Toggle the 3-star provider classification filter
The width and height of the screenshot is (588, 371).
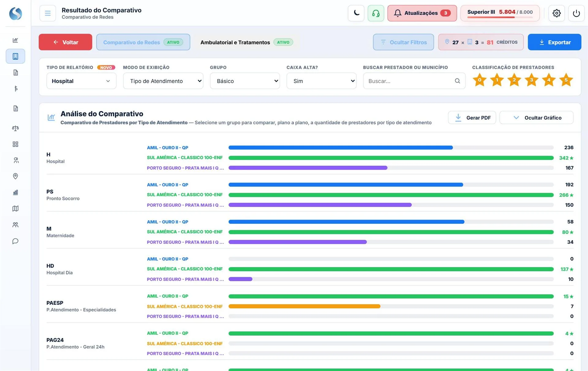pos(531,80)
